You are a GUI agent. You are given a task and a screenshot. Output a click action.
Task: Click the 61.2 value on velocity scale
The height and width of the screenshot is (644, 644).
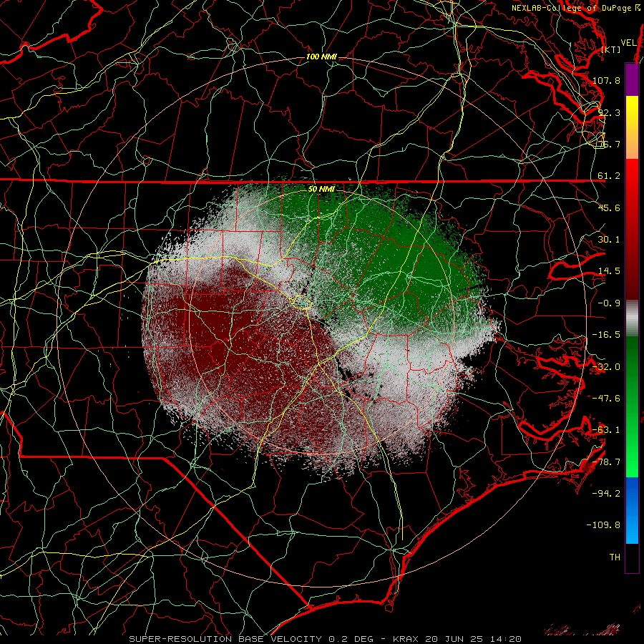click(609, 176)
